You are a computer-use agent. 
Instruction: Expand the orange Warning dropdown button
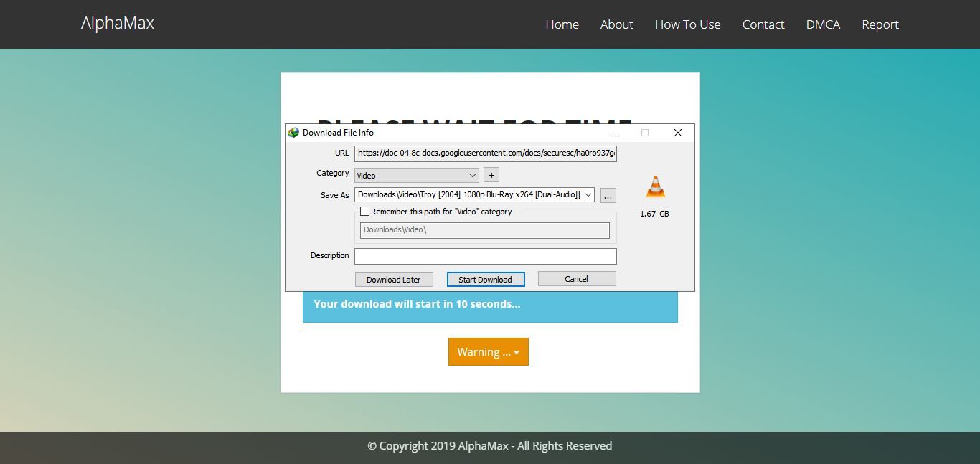tap(489, 351)
